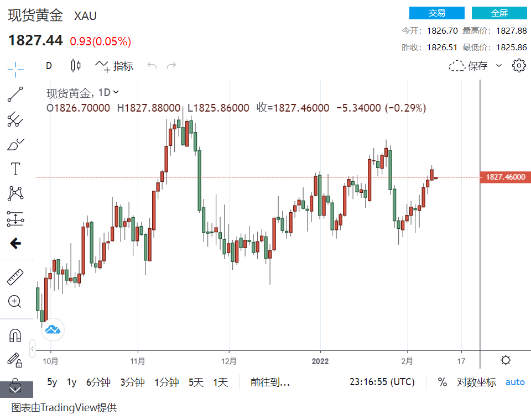The height and width of the screenshot is (420, 531).
Task: Expand the 保存 dropdown arrow
Action: pos(499,66)
